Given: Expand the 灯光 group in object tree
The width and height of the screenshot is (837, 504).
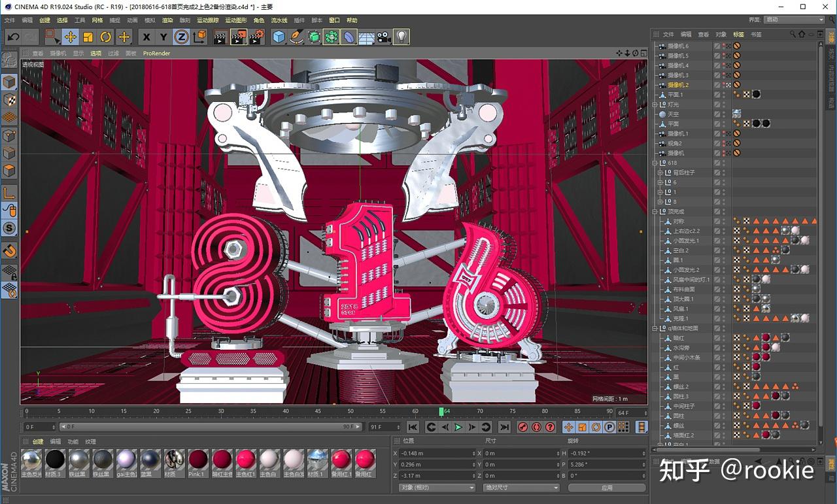Looking at the screenshot, I should (655, 105).
